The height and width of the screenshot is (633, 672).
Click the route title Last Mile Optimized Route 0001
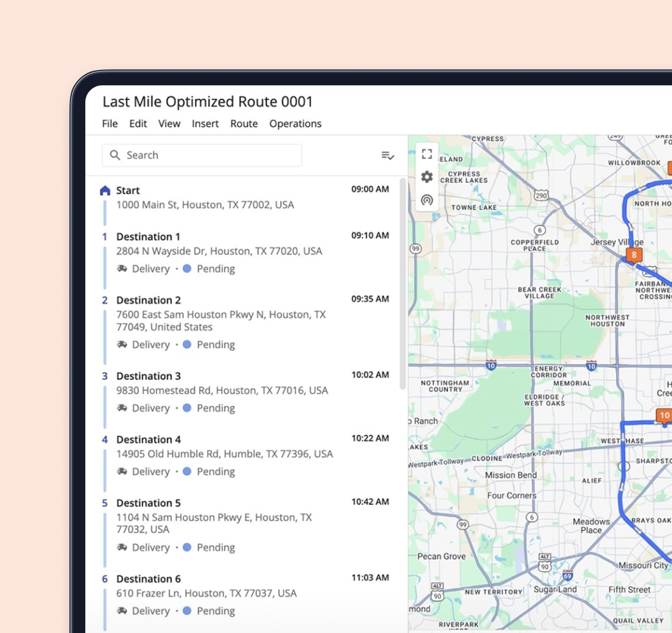tap(208, 102)
